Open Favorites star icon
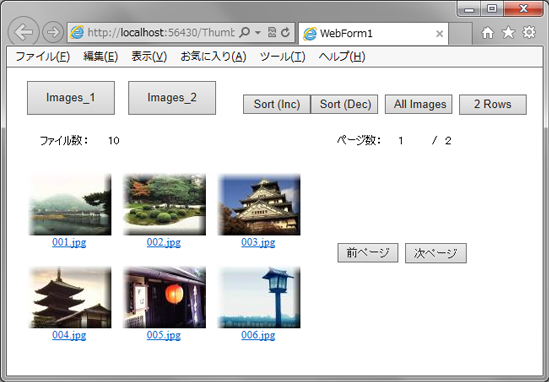The height and width of the screenshot is (382, 549). click(x=508, y=33)
